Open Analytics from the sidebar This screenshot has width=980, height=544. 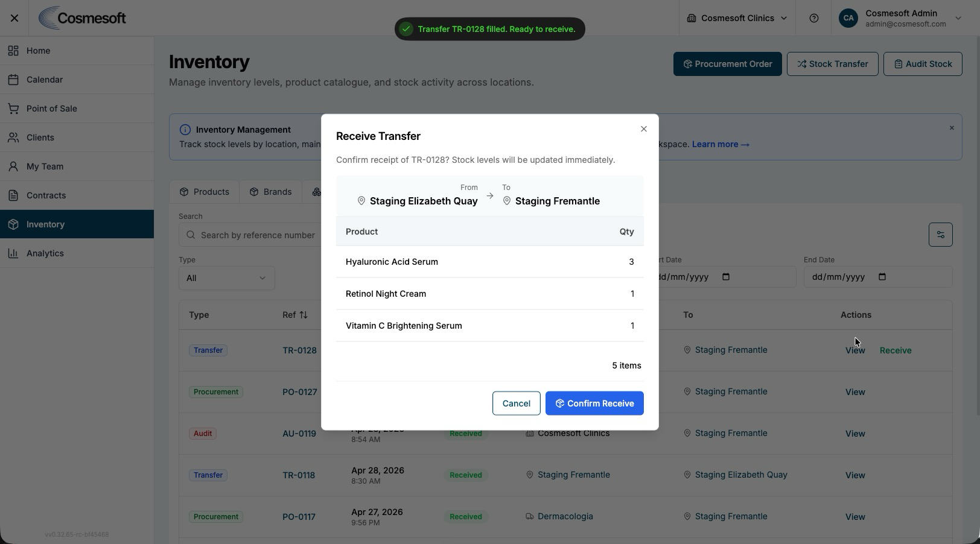(x=77, y=253)
